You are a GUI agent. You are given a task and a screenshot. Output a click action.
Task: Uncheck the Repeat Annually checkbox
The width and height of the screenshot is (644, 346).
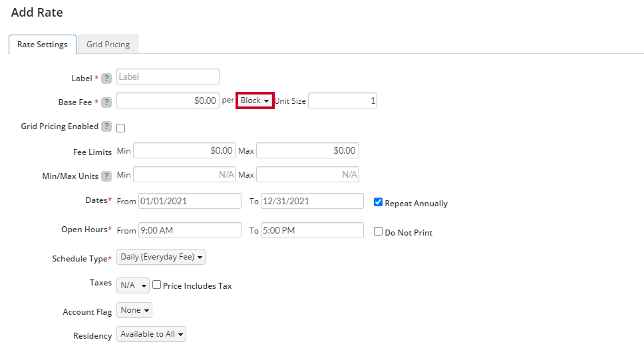(379, 202)
